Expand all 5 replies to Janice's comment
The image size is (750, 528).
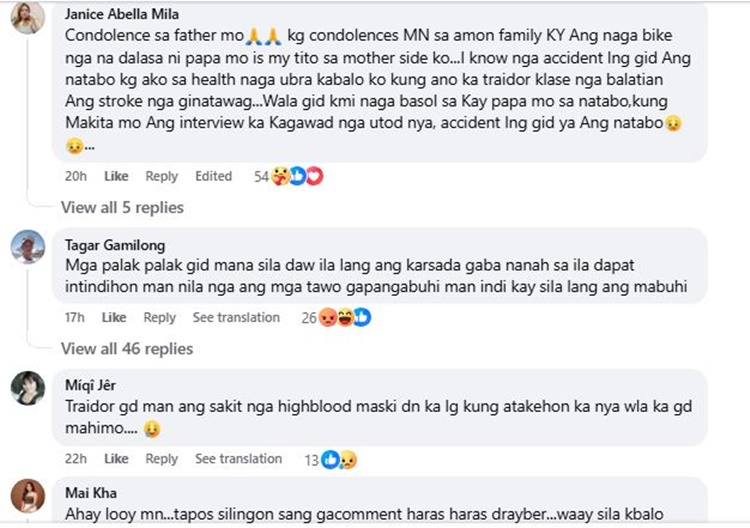[122, 207]
